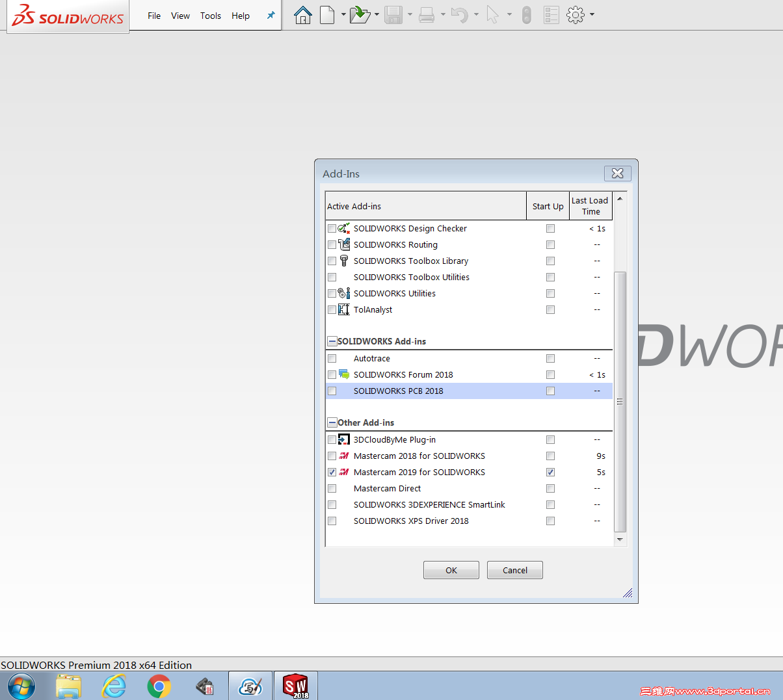Open dropdown arrow next to Print icon
783x700 pixels.
tap(443, 14)
